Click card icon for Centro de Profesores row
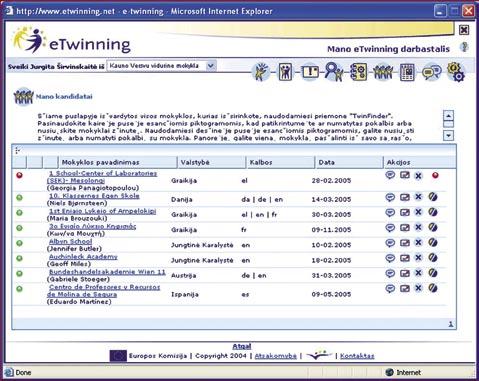 405,288
